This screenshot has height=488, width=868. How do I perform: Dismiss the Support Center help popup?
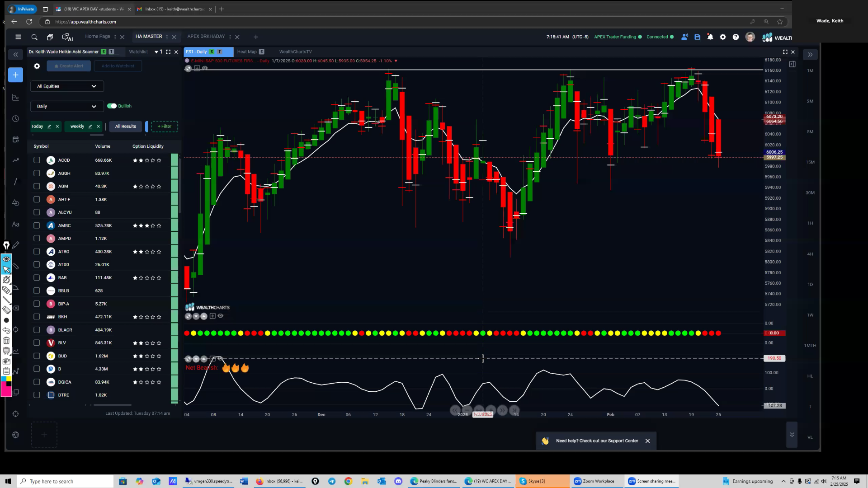click(647, 441)
